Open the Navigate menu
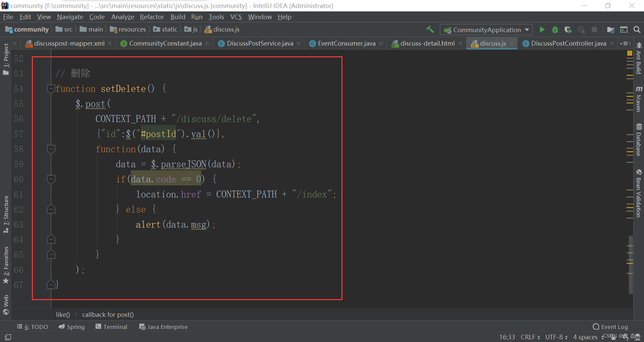Viewport: 644px width, 342px height. tap(70, 17)
